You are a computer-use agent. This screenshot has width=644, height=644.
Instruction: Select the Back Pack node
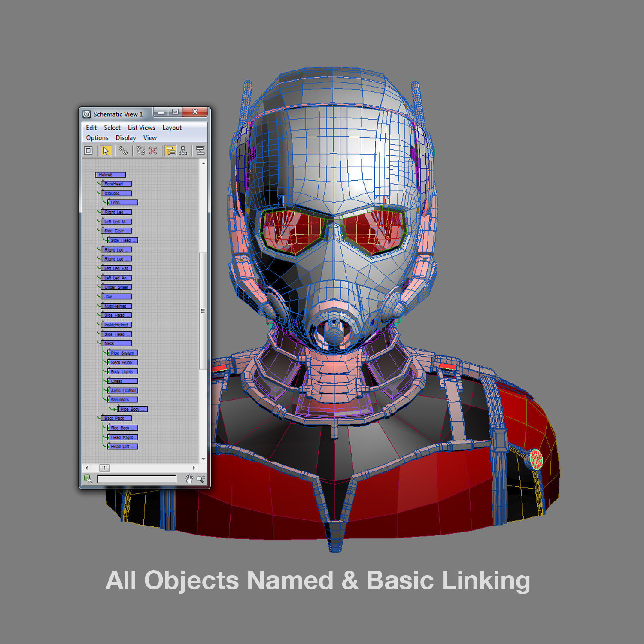pos(116,418)
